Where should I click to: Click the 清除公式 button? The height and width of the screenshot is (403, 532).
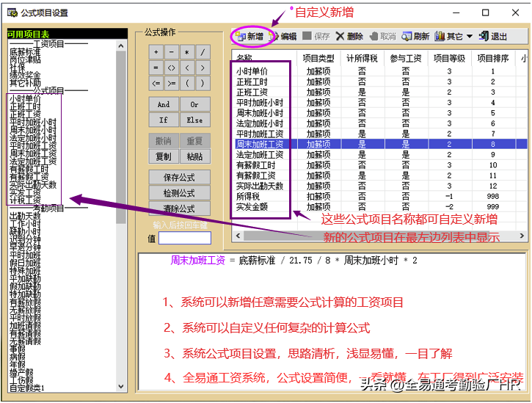pyautogui.click(x=179, y=208)
